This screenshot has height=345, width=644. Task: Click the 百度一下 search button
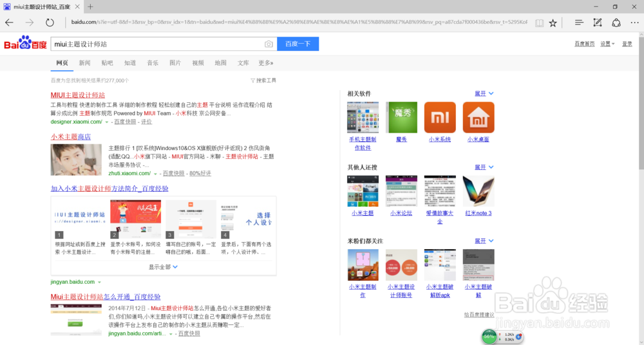pyautogui.click(x=298, y=44)
